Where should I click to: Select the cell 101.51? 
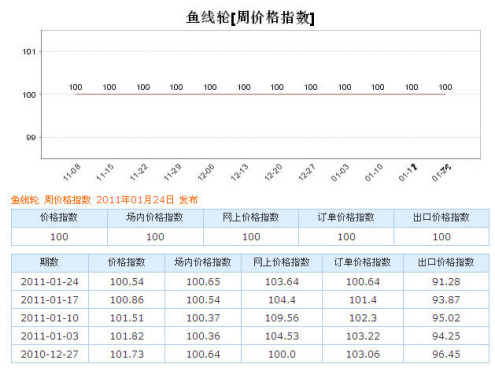(x=127, y=318)
